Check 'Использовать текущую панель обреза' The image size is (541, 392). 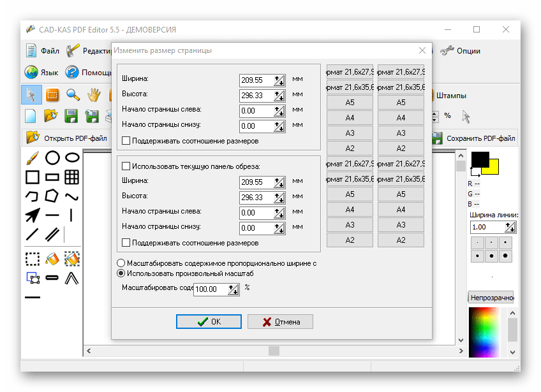click(126, 166)
